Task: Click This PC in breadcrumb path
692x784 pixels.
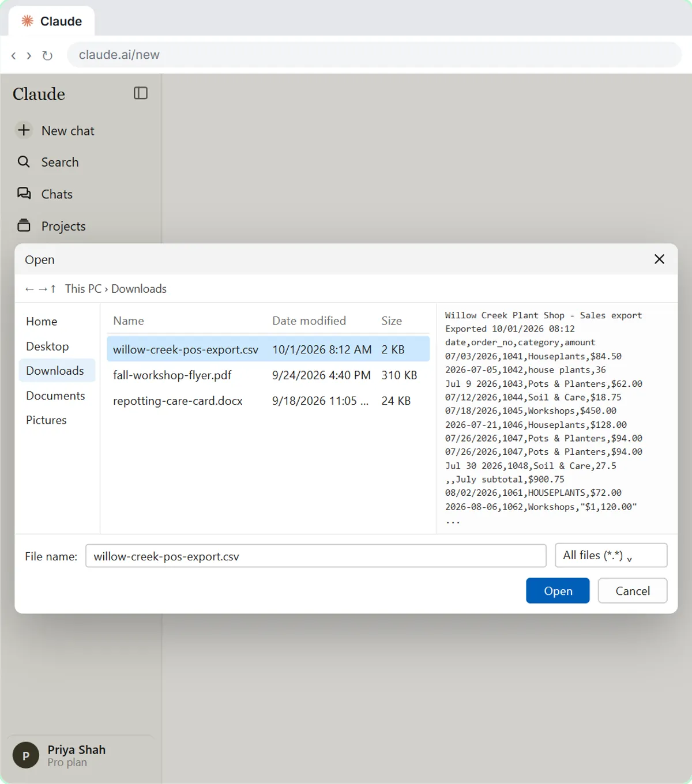Action: 83,289
